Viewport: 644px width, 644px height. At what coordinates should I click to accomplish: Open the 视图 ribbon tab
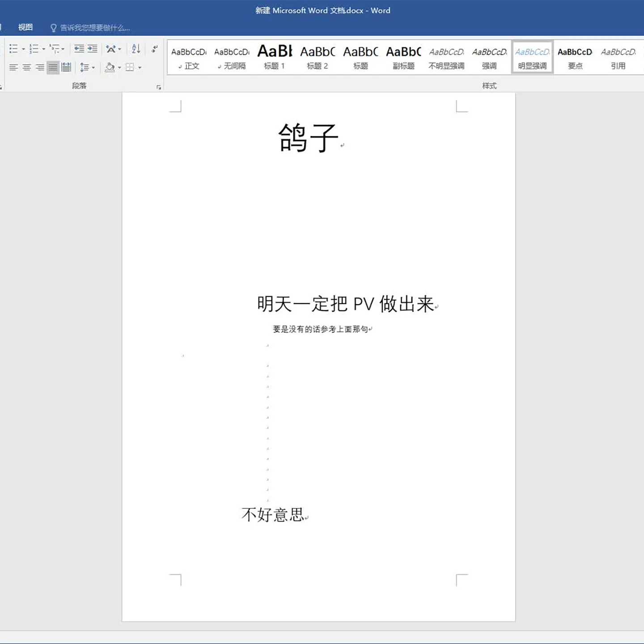(x=25, y=27)
